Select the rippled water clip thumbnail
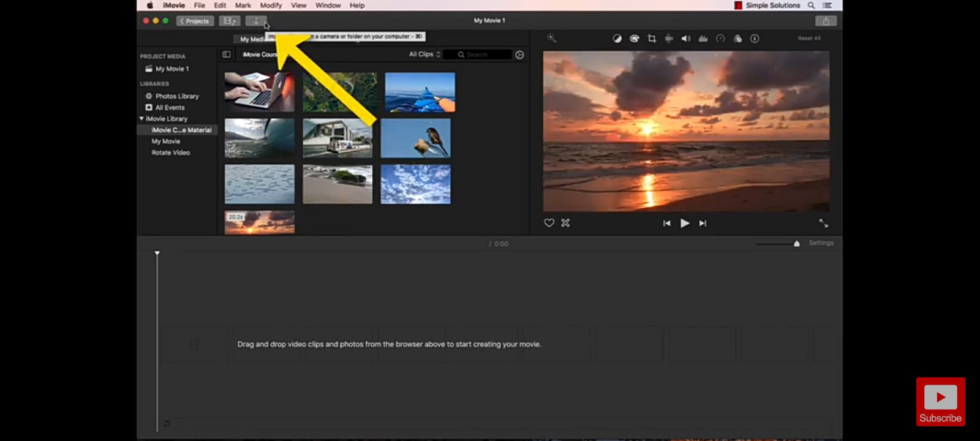The height and width of the screenshot is (441, 980). click(x=260, y=184)
